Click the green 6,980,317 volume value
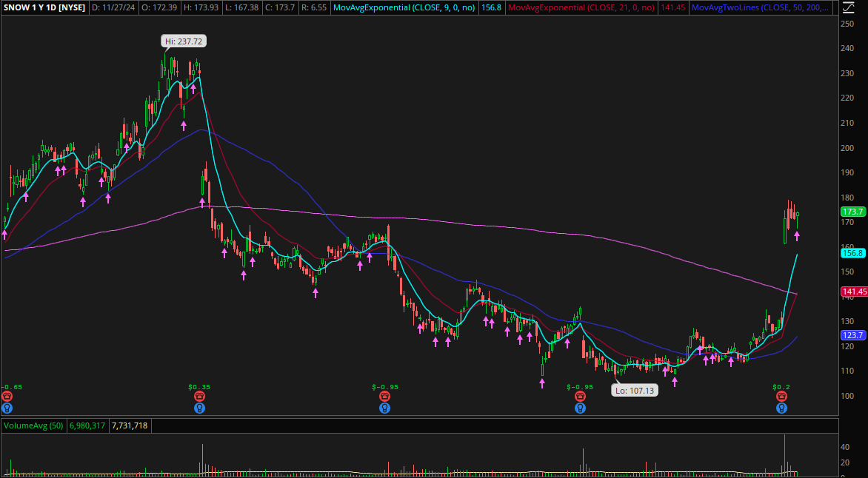The image size is (868, 478). (x=87, y=426)
